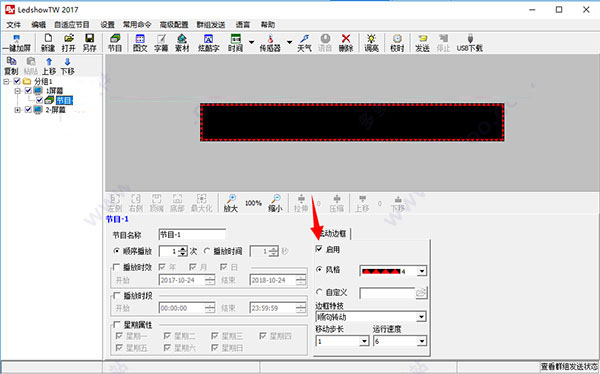Click the 发送 send icon
The height and width of the screenshot is (374, 600).
click(422, 43)
